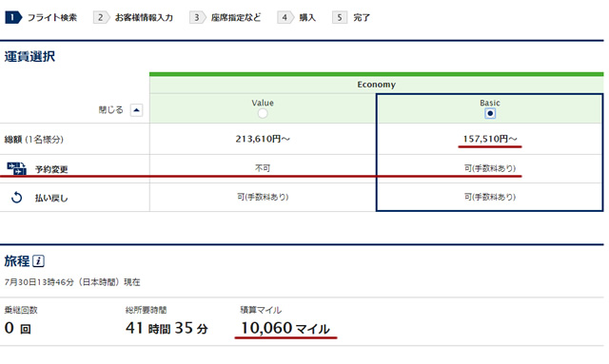Click the Basic column label
609x364 pixels.
tap(490, 103)
